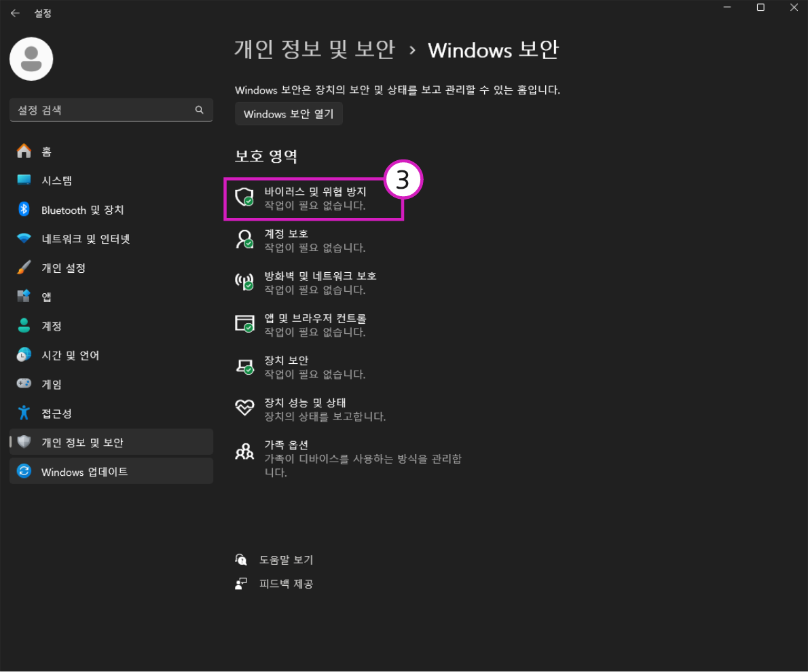Click the 계정 person icon in the sidebar
The height and width of the screenshot is (672, 808).
point(24,325)
